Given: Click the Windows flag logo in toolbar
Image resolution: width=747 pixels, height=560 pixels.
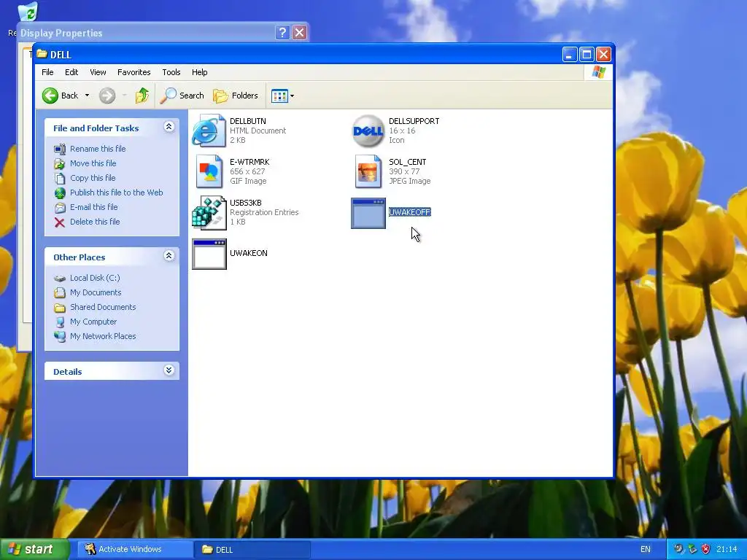Looking at the screenshot, I should (598, 72).
